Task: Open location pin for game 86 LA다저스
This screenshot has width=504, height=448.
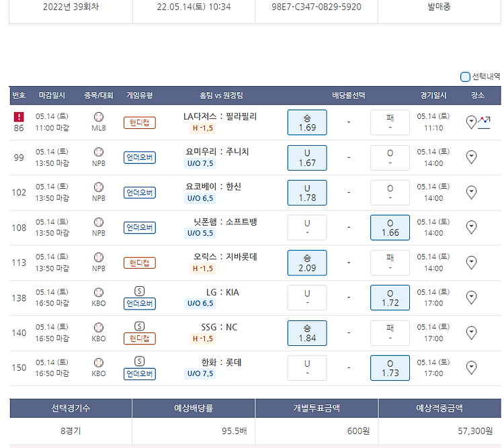Action: point(471,122)
